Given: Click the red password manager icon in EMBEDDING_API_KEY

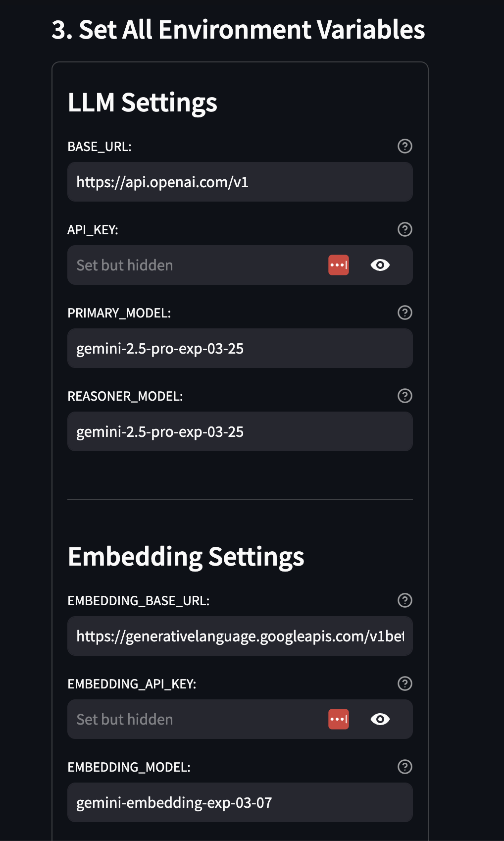Looking at the screenshot, I should click(x=339, y=719).
